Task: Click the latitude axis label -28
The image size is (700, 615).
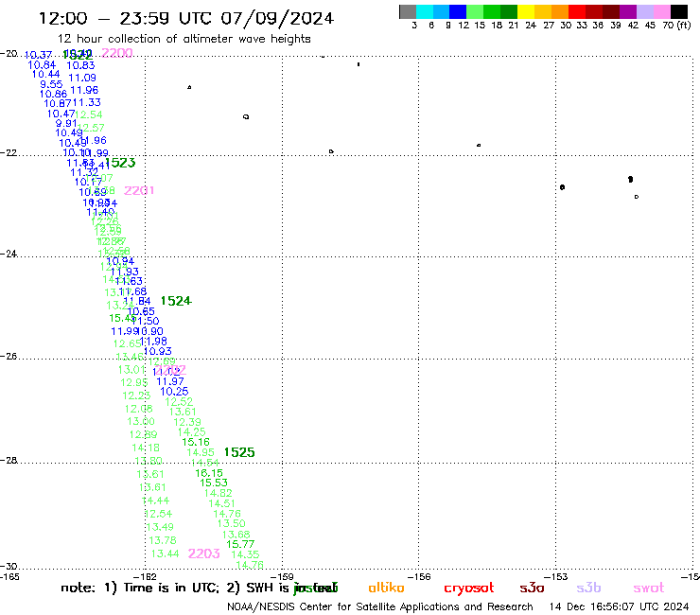Action: pos(9,460)
